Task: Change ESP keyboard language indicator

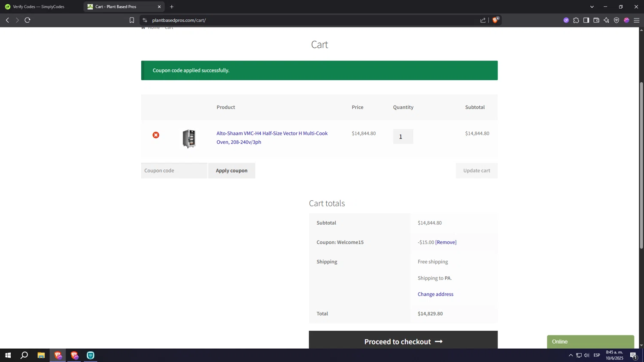Action: [x=597, y=355]
